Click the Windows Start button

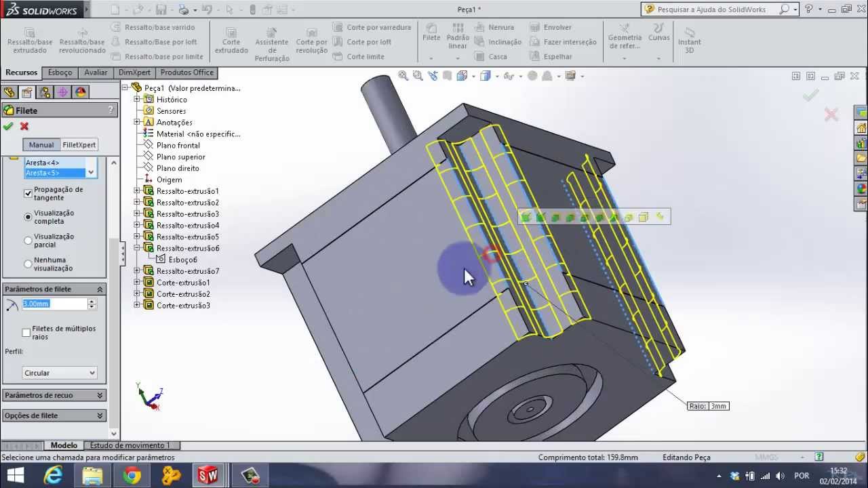pyautogui.click(x=15, y=476)
